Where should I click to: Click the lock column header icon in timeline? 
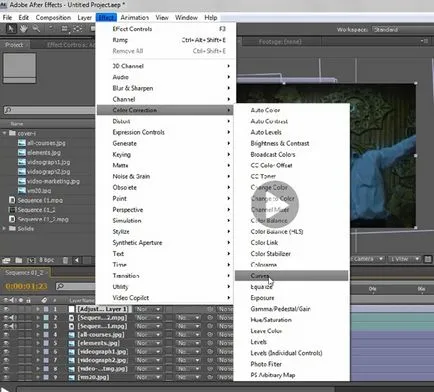click(x=28, y=300)
